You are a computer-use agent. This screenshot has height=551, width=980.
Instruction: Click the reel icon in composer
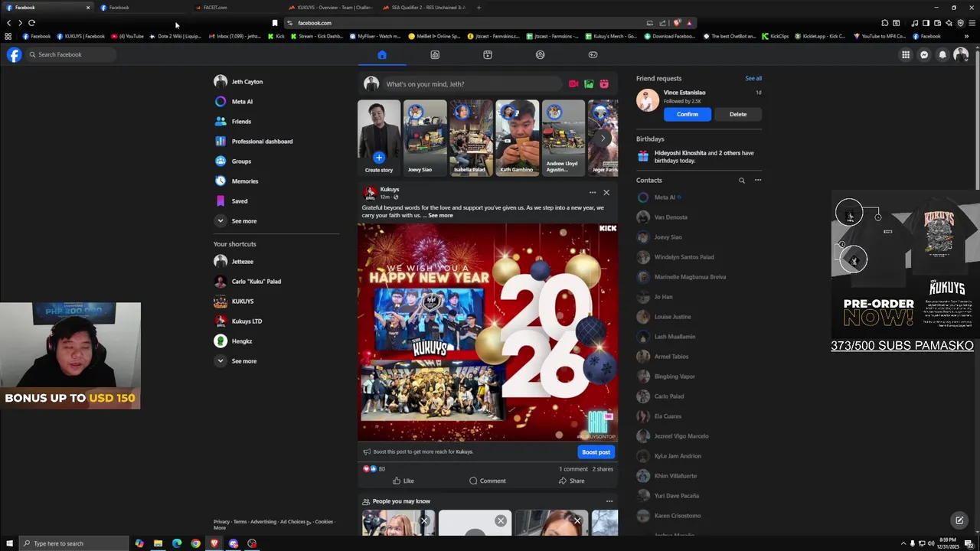pos(604,84)
